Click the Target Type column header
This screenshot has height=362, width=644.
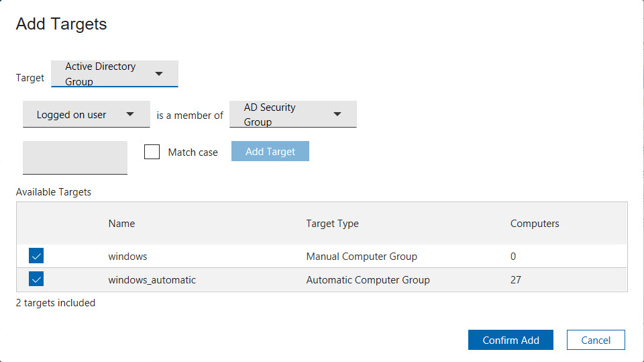point(332,224)
